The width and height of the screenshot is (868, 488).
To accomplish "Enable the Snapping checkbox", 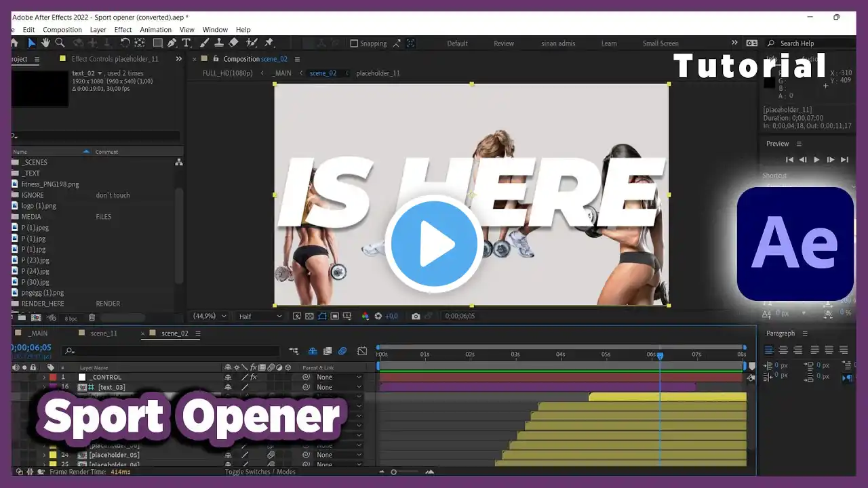I will pos(354,43).
